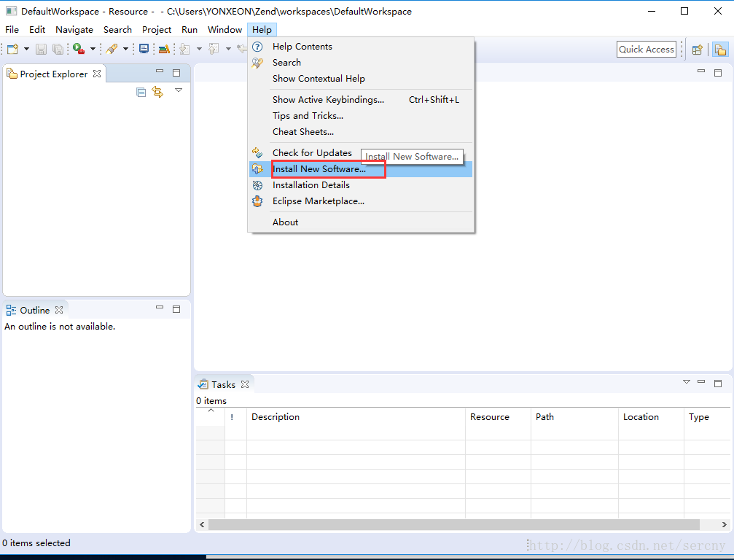734x560 pixels.
Task: Open the Previous Annotation dropdown arrow
Action: click(x=228, y=49)
